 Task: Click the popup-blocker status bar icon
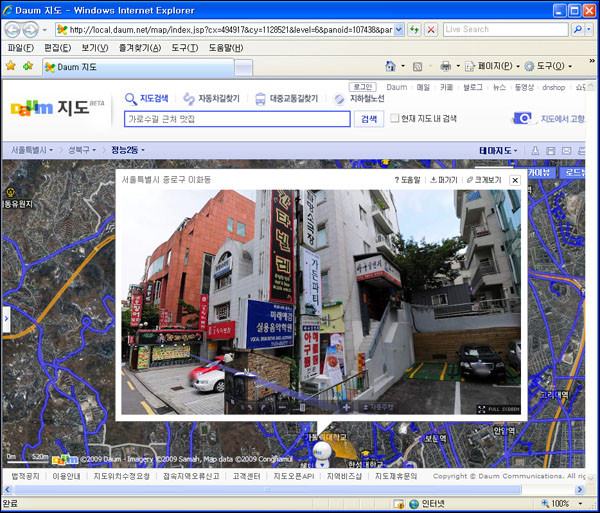pos(398,504)
